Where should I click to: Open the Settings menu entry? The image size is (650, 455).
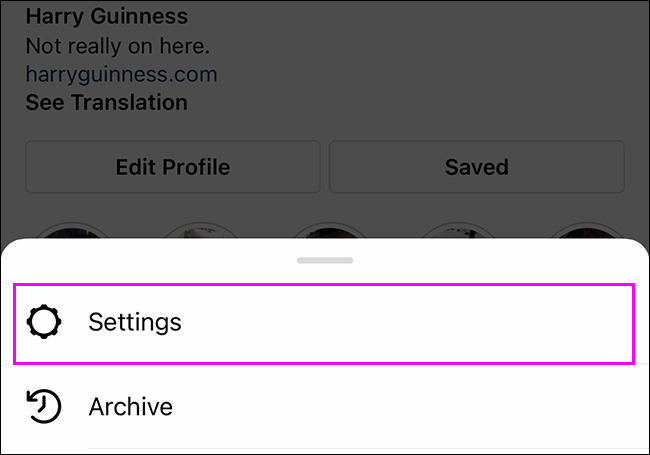(x=323, y=323)
